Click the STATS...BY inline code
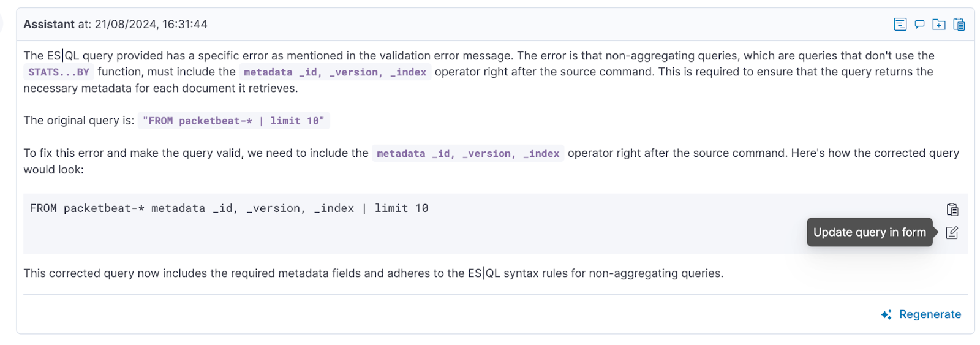Screen dimensions: 980x345 click(59, 72)
